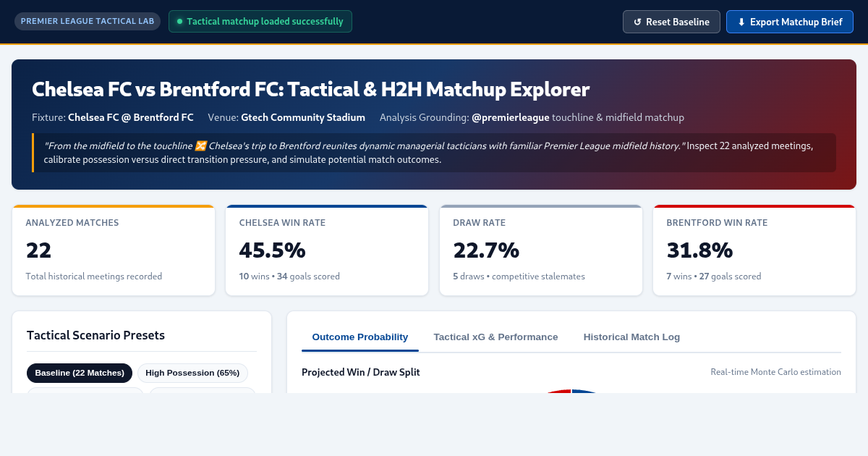Open the Historical Match Log tab
Screen dimensions: 868x456
(x=631, y=337)
